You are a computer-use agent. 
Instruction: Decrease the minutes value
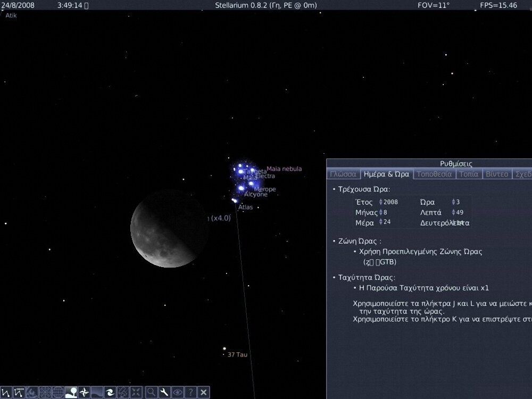click(x=454, y=213)
